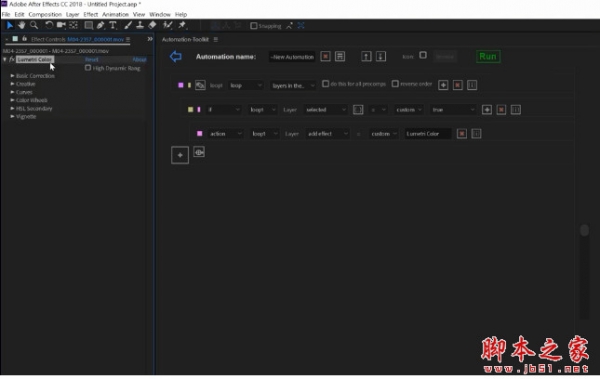Open the 'loop' type dropdown
Screen dimensions: 600x379
click(x=246, y=85)
